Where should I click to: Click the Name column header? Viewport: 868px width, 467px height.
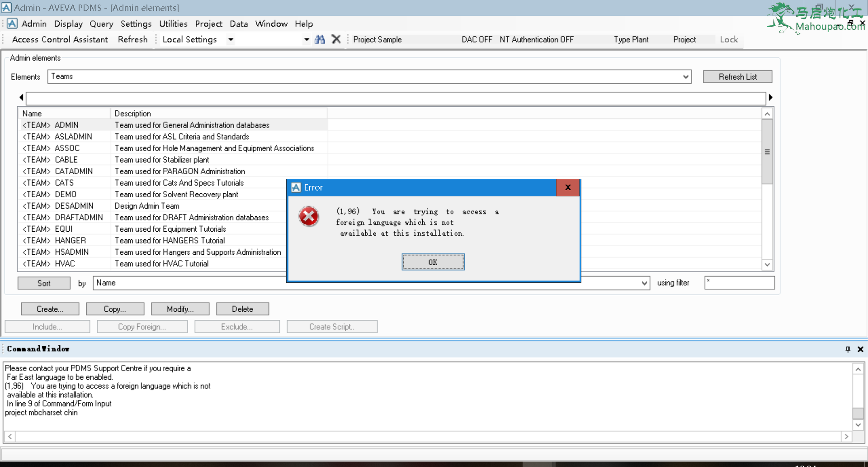65,114
